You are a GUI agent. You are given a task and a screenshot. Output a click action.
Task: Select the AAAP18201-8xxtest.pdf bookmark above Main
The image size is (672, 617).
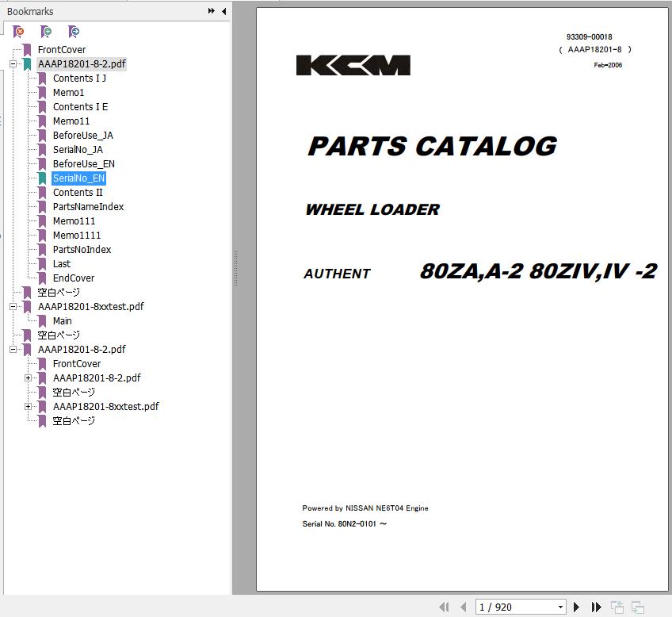[x=91, y=307]
